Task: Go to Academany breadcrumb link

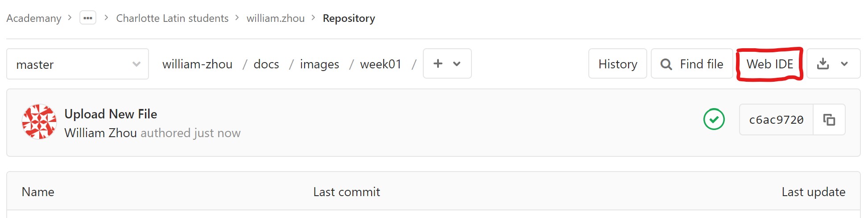Action: (x=34, y=18)
